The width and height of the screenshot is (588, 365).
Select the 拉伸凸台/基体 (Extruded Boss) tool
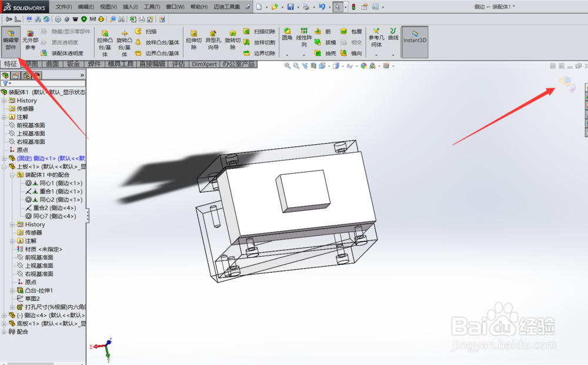pyautogui.click(x=105, y=32)
